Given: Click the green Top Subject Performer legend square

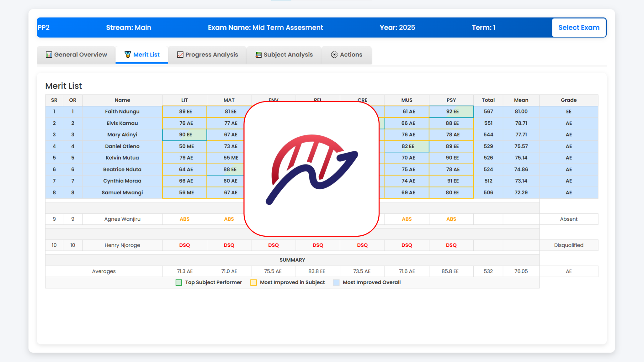Looking at the screenshot, I should 179,282.
